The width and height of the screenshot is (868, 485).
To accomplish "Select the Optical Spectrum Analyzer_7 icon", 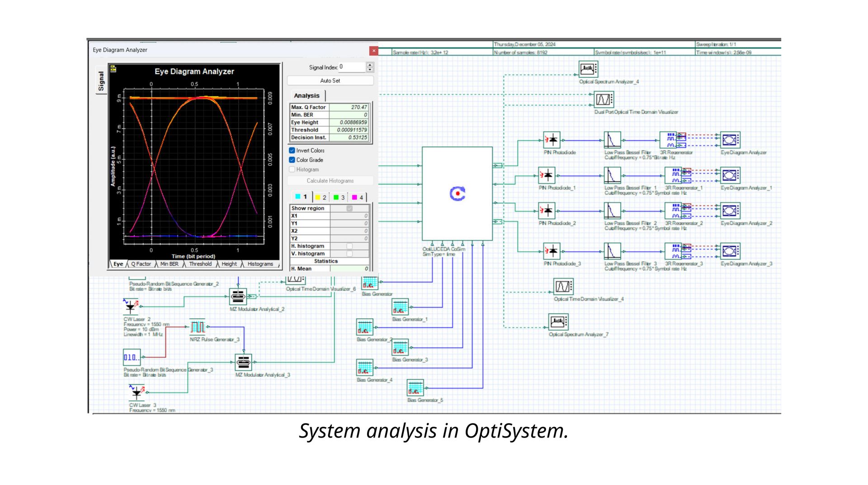I will [x=558, y=322].
